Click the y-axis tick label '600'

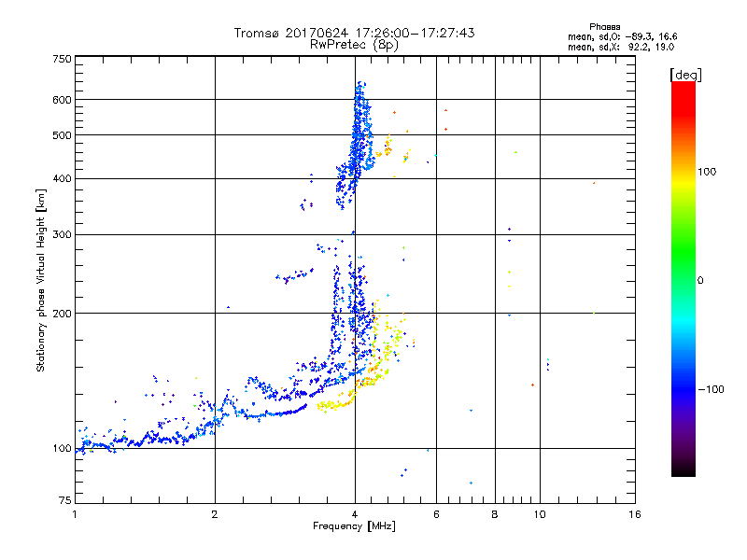point(62,100)
